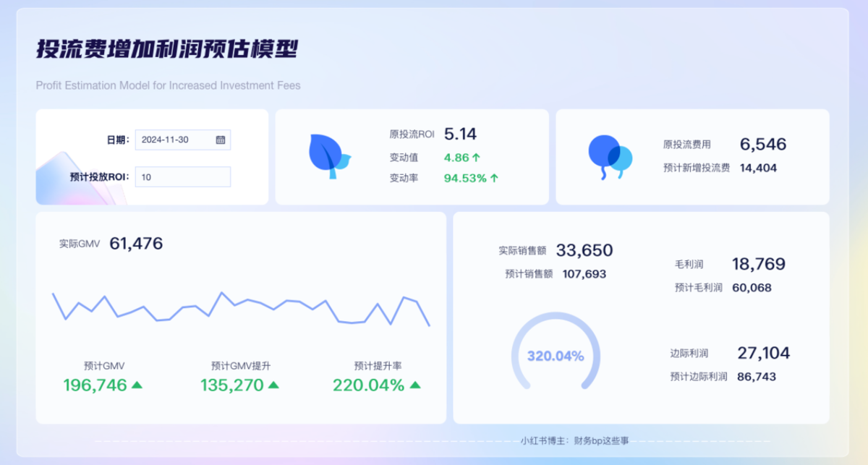Select the 实际GMV value 61,476
This screenshot has width=868, height=465.
[136, 244]
